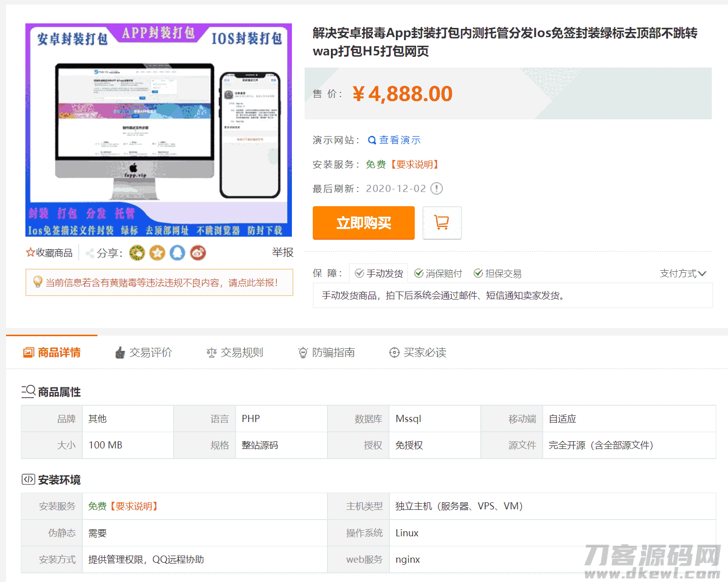Share to QQ空间 using the star icon
The image size is (728, 582).
click(157, 252)
